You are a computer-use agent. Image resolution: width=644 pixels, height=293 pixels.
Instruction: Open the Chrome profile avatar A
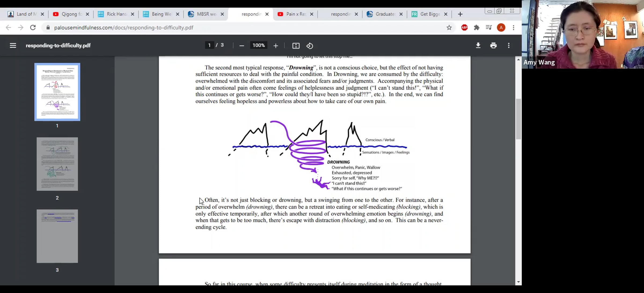tap(501, 28)
